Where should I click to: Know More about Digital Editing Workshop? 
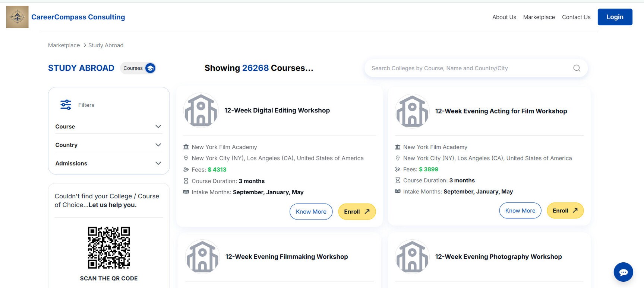click(311, 212)
